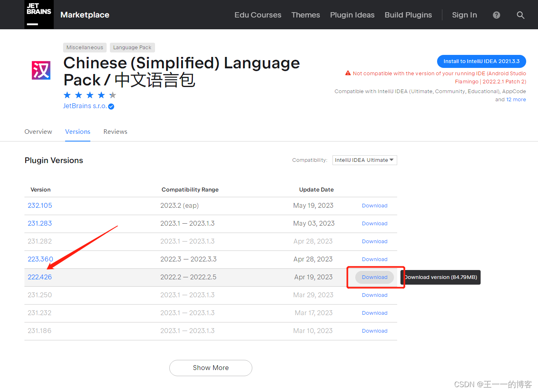Click the JetBrains logo in header
Viewport: 538px width, 392px height.
coord(39,15)
